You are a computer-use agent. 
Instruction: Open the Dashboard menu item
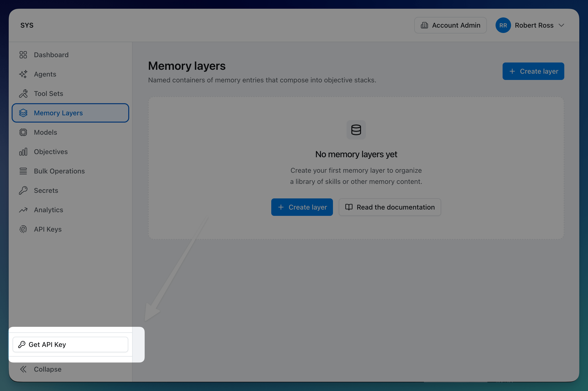click(x=70, y=55)
